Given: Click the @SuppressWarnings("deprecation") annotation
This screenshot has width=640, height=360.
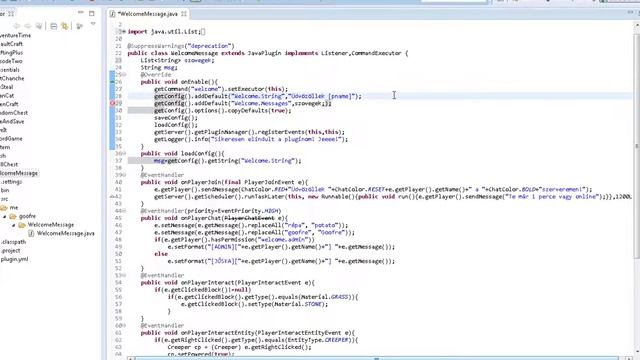Looking at the screenshot, I should tap(181, 46).
